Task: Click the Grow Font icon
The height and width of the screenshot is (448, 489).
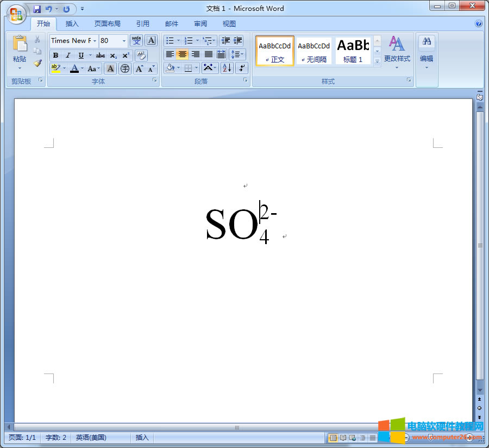Action: coord(139,69)
